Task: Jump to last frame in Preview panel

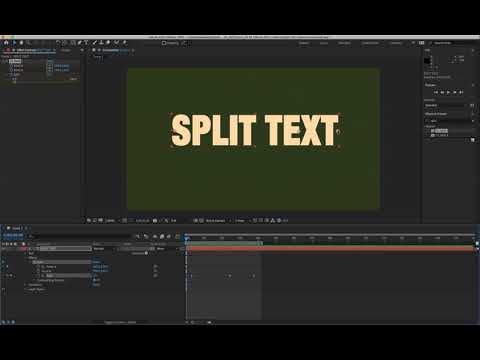Action: coord(461,92)
